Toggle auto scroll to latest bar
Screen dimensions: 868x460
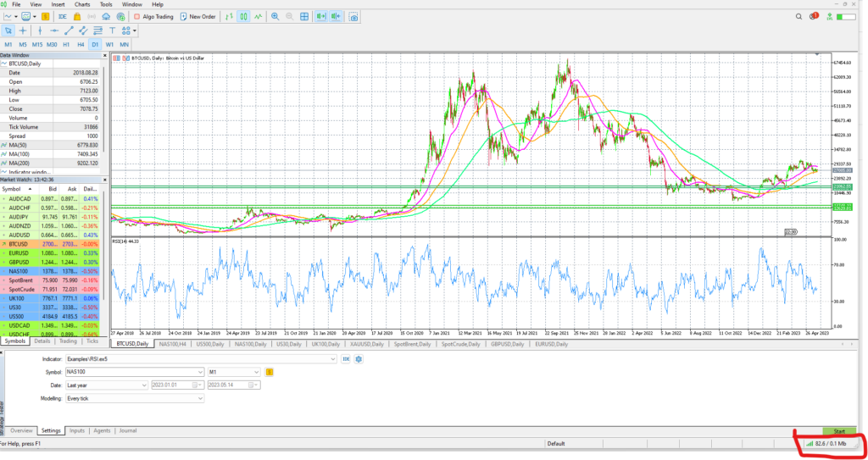[321, 17]
